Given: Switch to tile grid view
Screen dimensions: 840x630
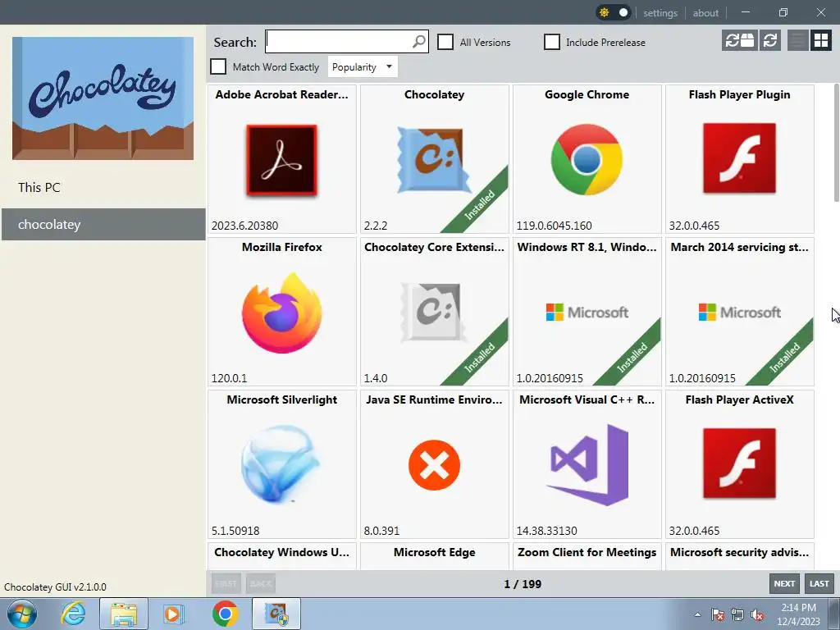Looking at the screenshot, I should [x=820, y=41].
